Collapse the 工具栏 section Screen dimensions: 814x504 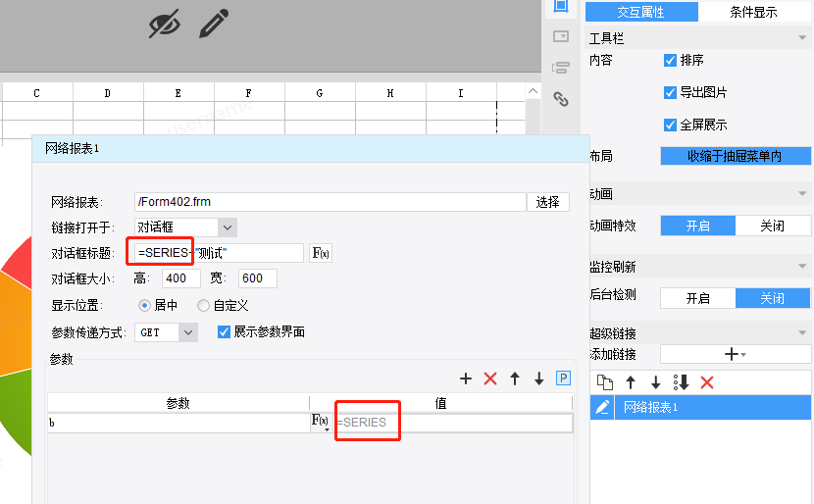(802, 38)
